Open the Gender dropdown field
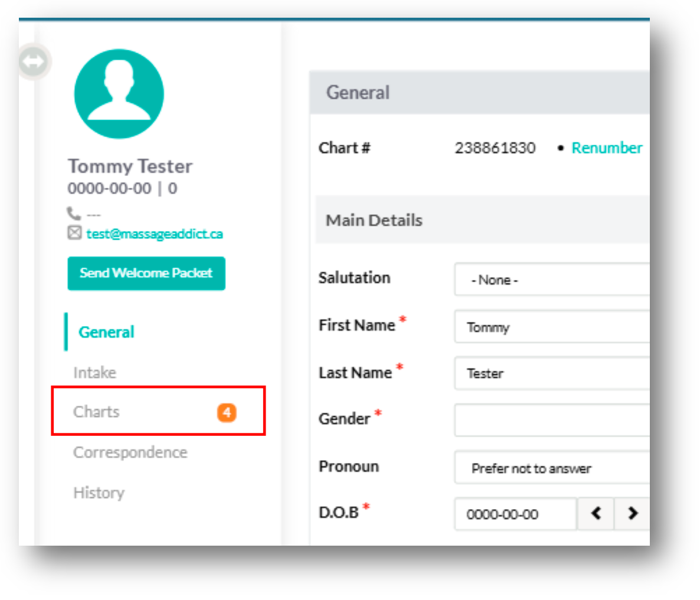 point(552,420)
